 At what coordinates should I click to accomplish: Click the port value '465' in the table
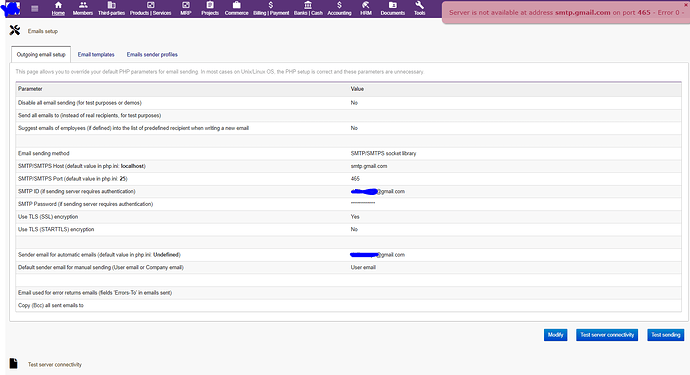pos(355,179)
